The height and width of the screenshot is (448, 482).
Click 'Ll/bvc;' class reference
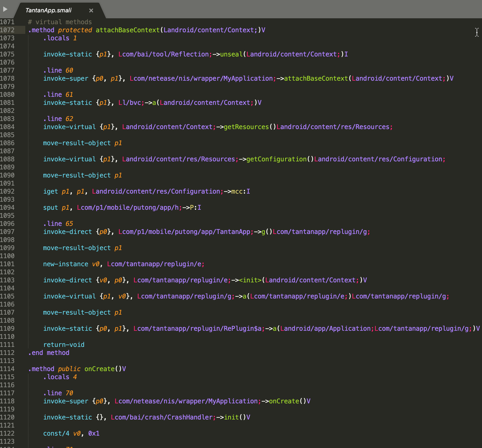click(x=132, y=102)
